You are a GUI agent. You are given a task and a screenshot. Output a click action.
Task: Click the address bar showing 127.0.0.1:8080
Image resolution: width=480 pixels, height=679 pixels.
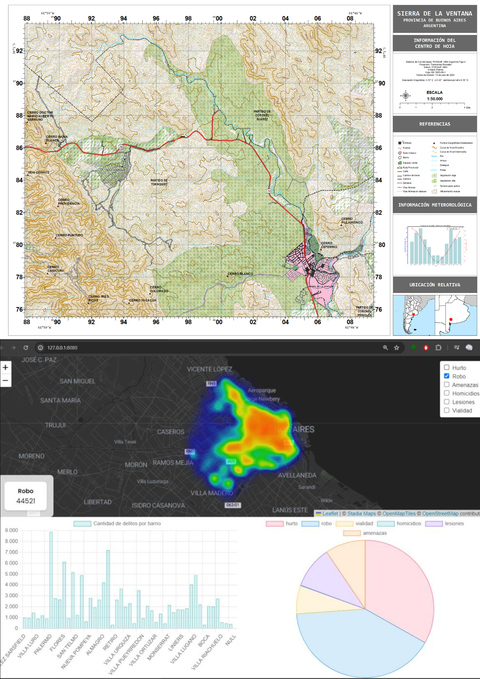click(208, 347)
